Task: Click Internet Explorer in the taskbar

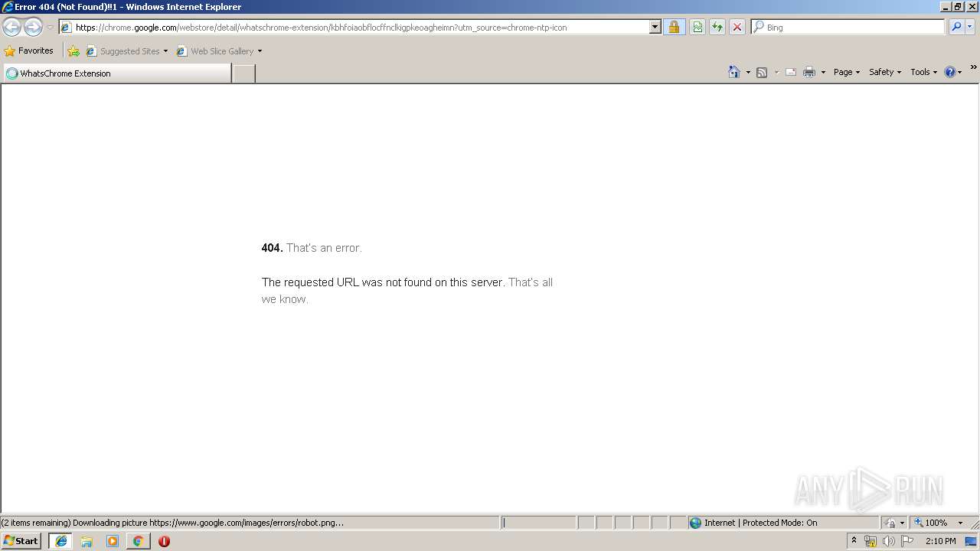Action: [x=61, y=541]
